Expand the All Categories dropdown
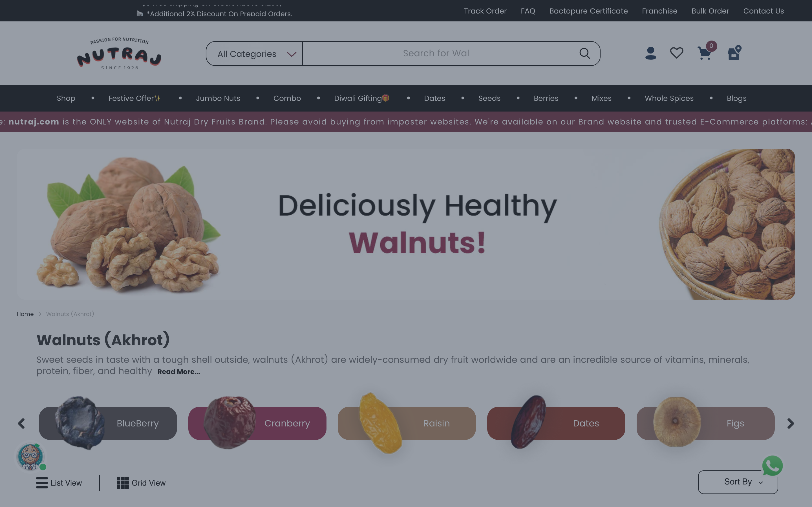This screenshot has height=507, width=812. pos(255,53)
